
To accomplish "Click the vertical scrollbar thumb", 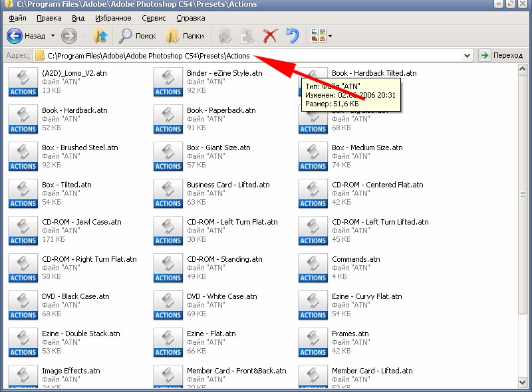I will (x=523, y=194).
